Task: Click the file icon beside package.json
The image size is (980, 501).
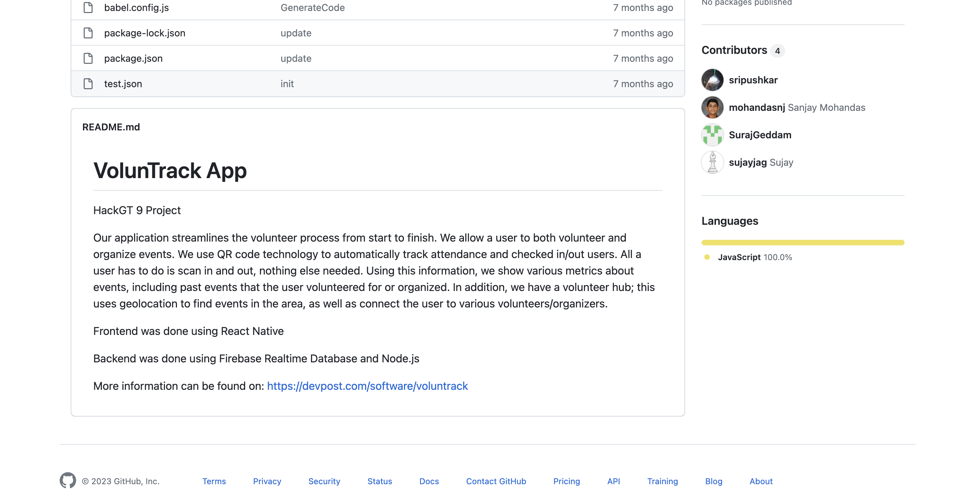Action: point(88,58)
